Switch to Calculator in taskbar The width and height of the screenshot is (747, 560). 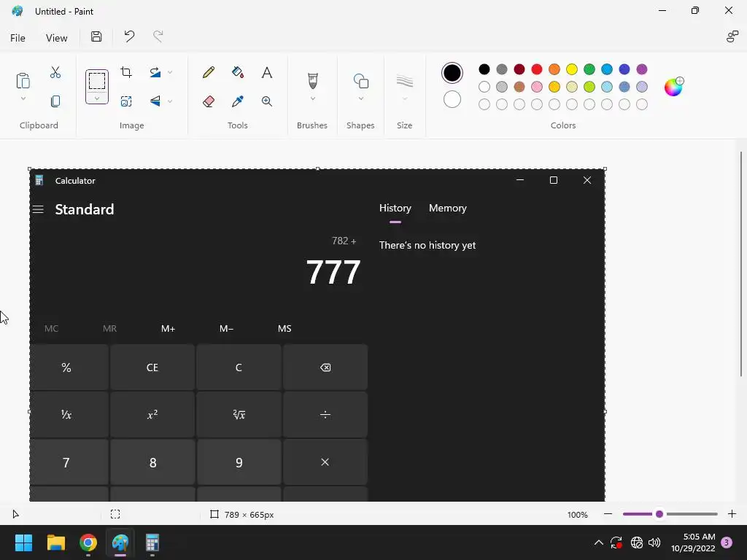[152, 542]
